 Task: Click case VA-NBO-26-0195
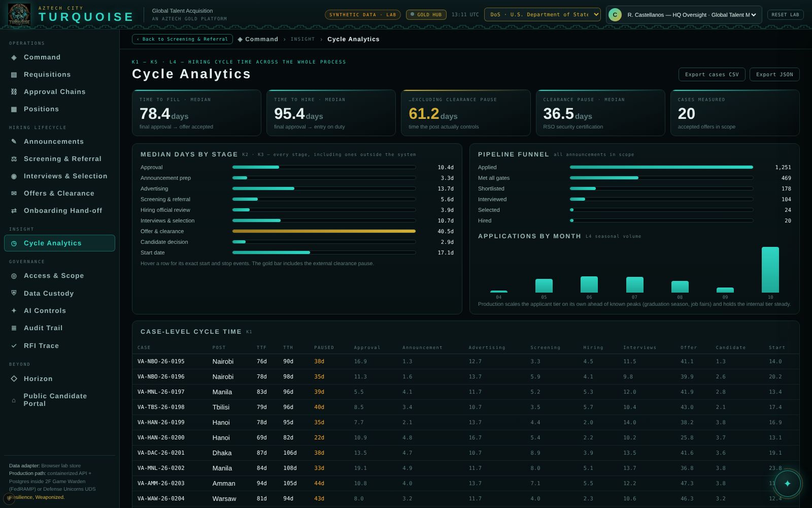click(161, 362)
